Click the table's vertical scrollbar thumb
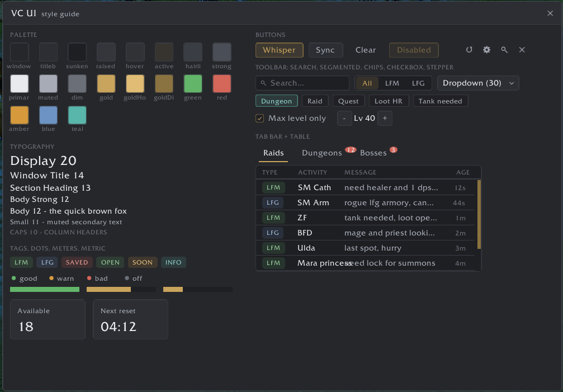This screenshot has height=392, width=563. 479,214
